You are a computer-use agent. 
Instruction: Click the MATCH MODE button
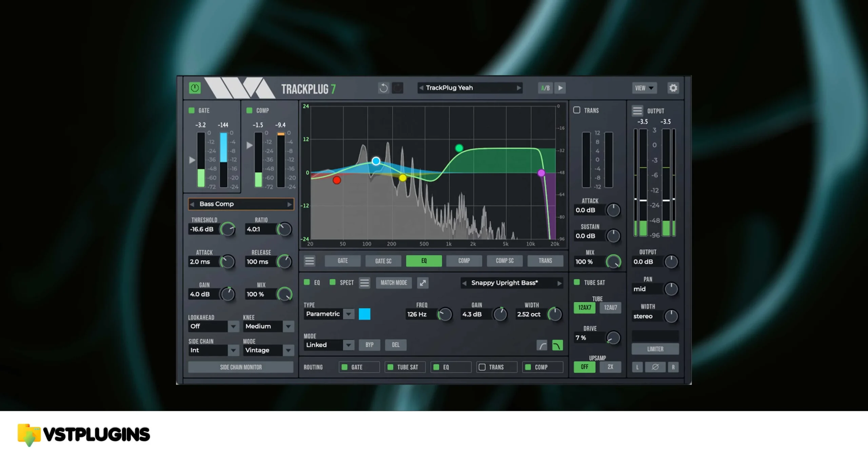click(394, 283)
